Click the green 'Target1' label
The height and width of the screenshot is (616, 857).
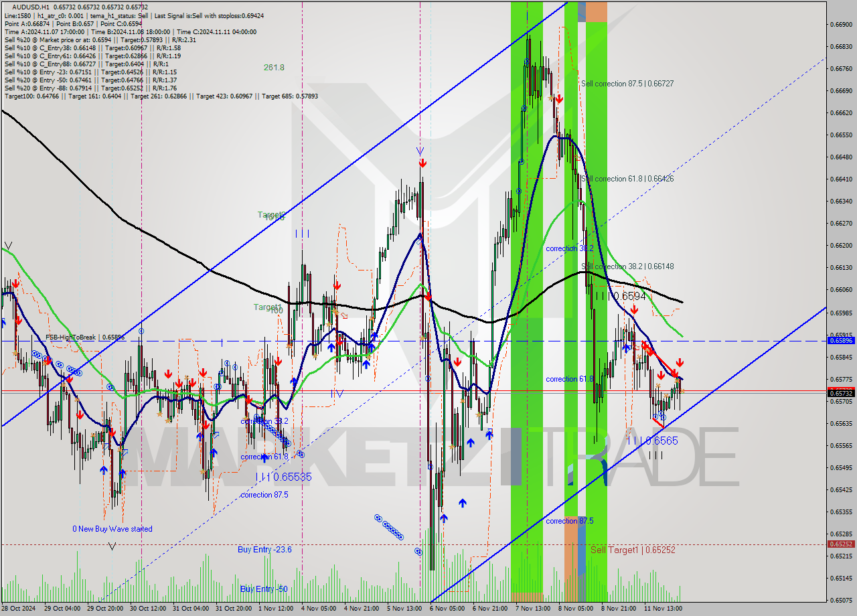[x=268, y=307]
